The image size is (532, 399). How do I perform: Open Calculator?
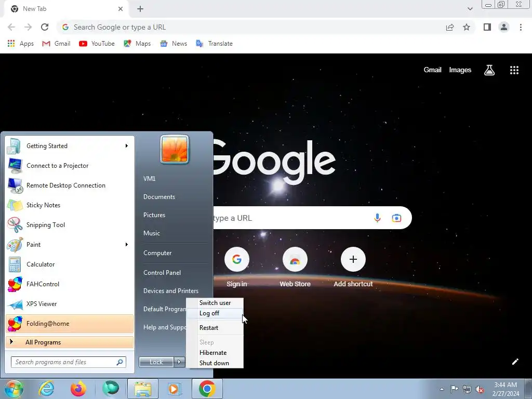[x=70, y=264]
